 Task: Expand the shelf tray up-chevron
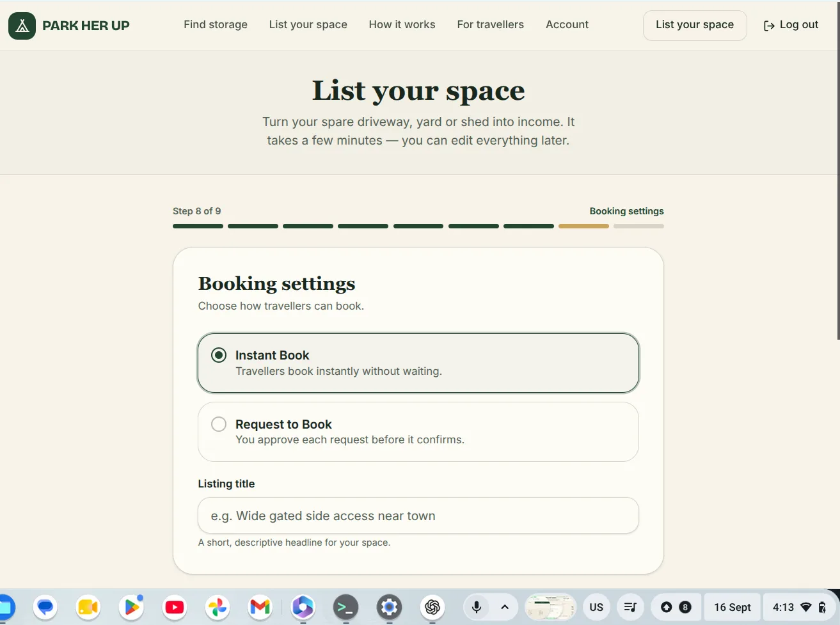coord(505,607)
